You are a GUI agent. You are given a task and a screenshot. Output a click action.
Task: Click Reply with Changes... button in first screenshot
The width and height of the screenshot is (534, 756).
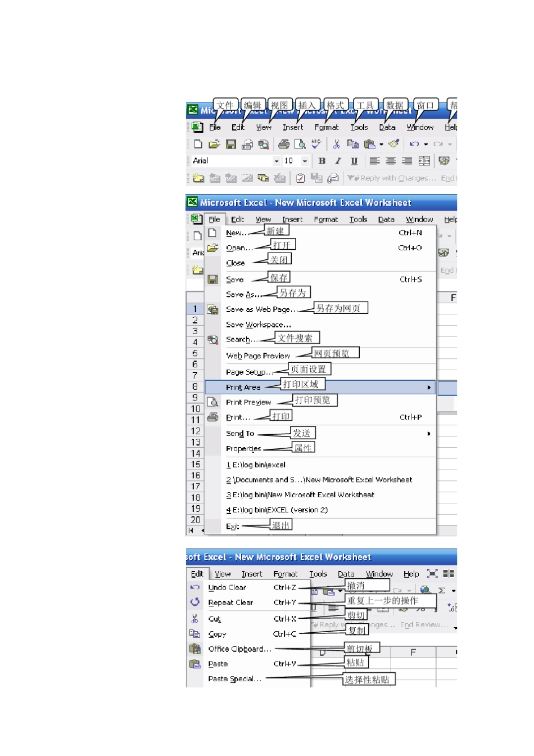(392, 178)
